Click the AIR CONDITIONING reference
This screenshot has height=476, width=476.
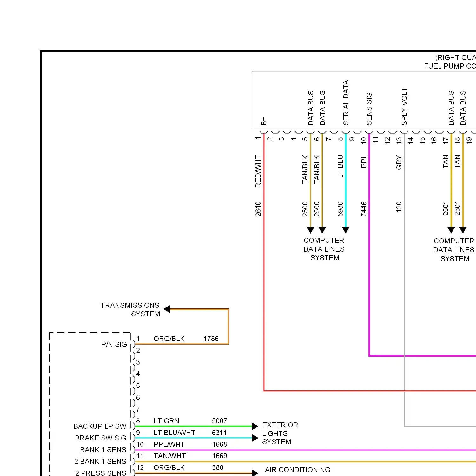pyautogui.click(x=298, y=470)
